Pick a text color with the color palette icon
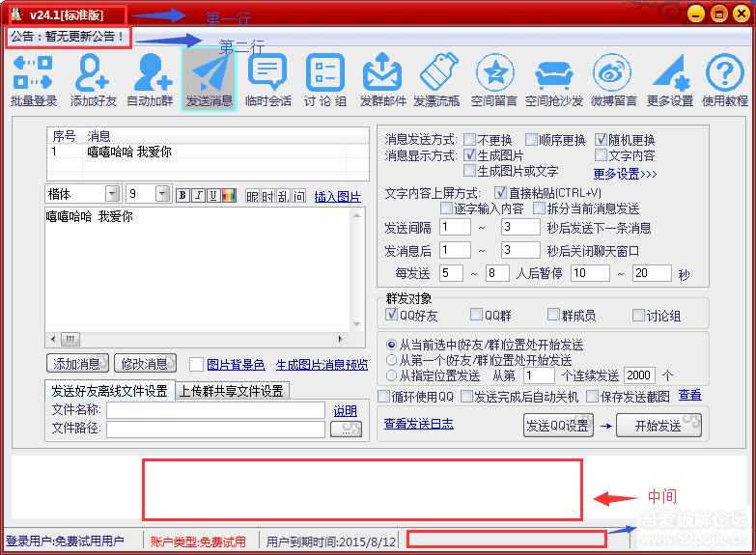This screenshot has height=555, width=756. 229,196
